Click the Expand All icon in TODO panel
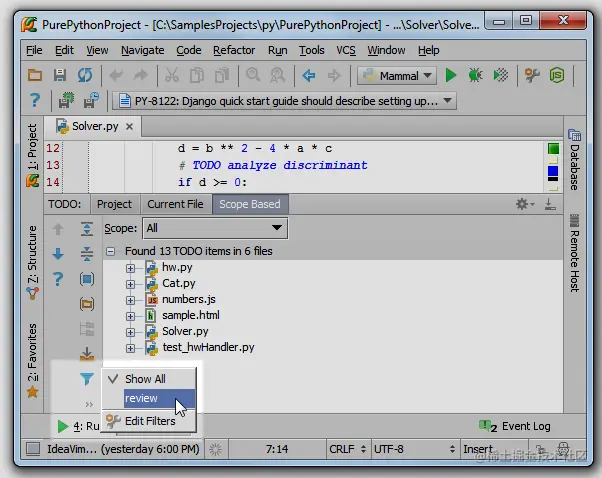The height and width of the screenshot is (478, 602). (x=87, y=229)
